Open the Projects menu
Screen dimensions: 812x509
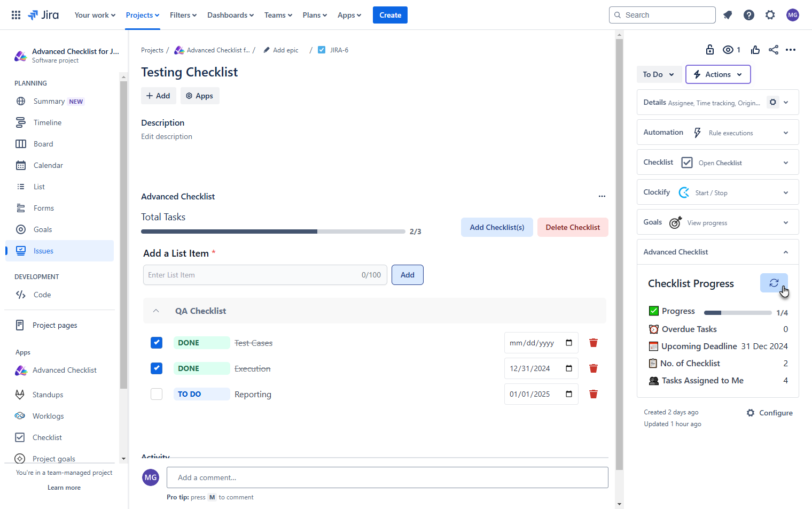click(x=142, y=14)
